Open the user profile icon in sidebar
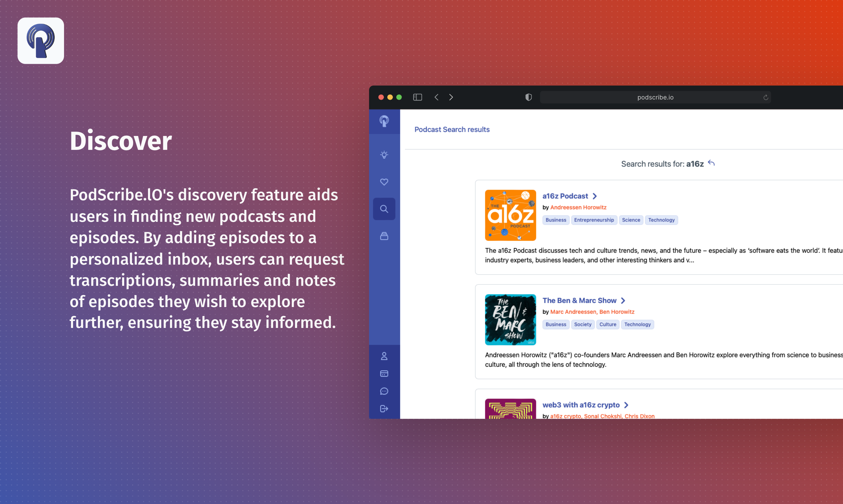The width and height of the screenshot is (843, 504). click(x=384, y=356)
